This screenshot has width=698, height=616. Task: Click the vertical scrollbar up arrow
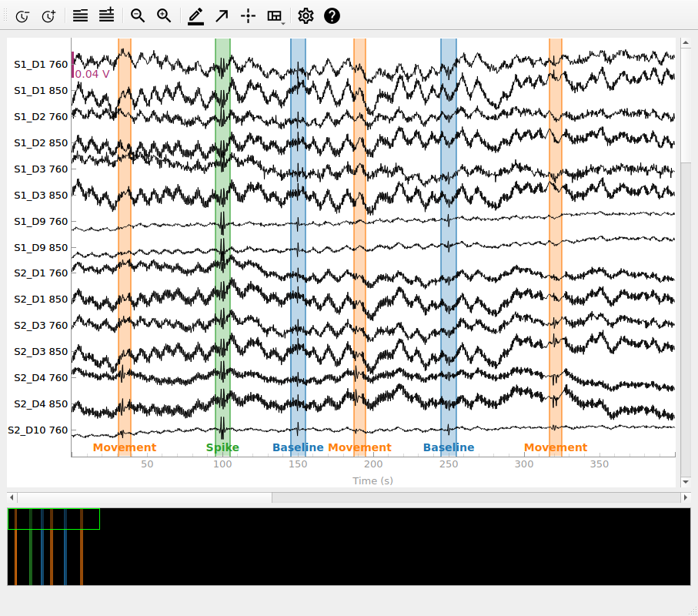pyautogui.click(x=686, y=40)
